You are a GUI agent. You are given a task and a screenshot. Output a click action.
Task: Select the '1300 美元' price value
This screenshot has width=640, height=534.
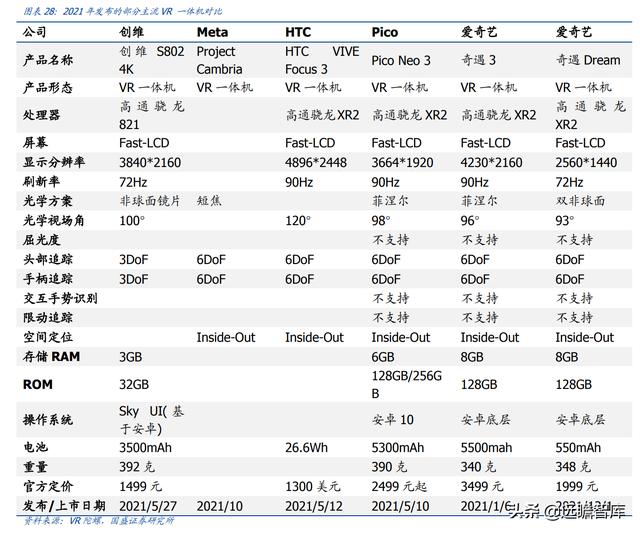[313, 486]
